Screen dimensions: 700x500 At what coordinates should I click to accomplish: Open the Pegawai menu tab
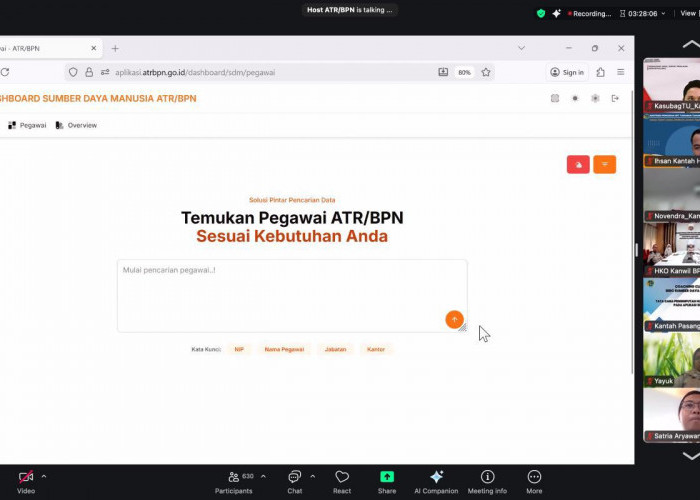coord(27,125)
